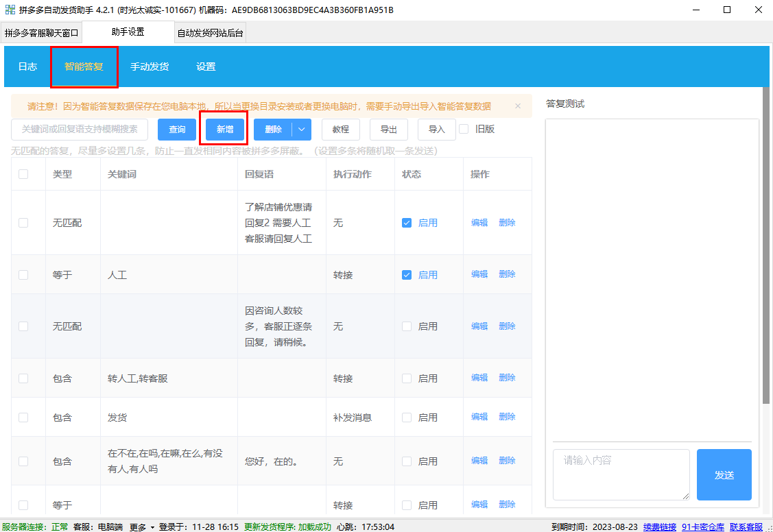Edit the 发货 keyword row

[x=479, y=417]
